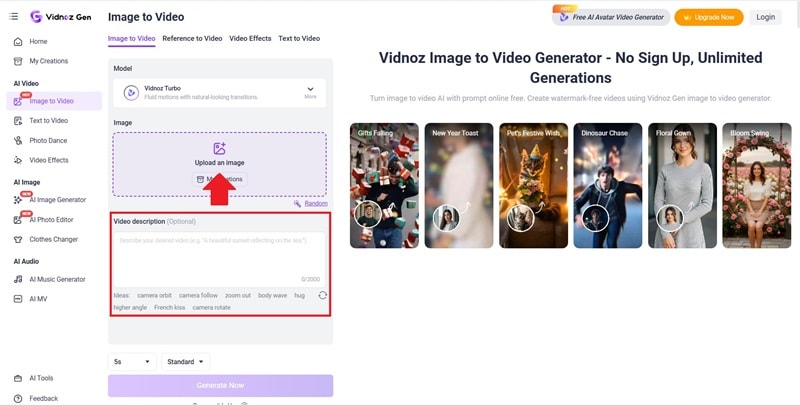Select the Bloom Swing template thumbnail
The image size is (800, 405).
(757, 186)
